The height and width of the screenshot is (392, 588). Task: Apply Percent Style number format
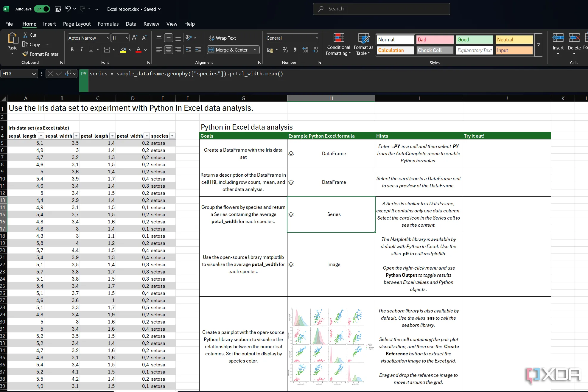tap(285, 50)
